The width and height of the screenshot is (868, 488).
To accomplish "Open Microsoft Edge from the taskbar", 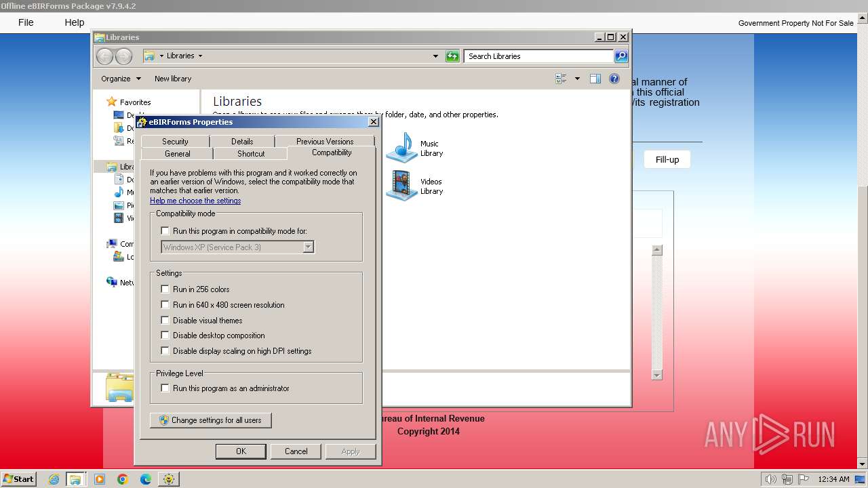I will pos(146,479).
